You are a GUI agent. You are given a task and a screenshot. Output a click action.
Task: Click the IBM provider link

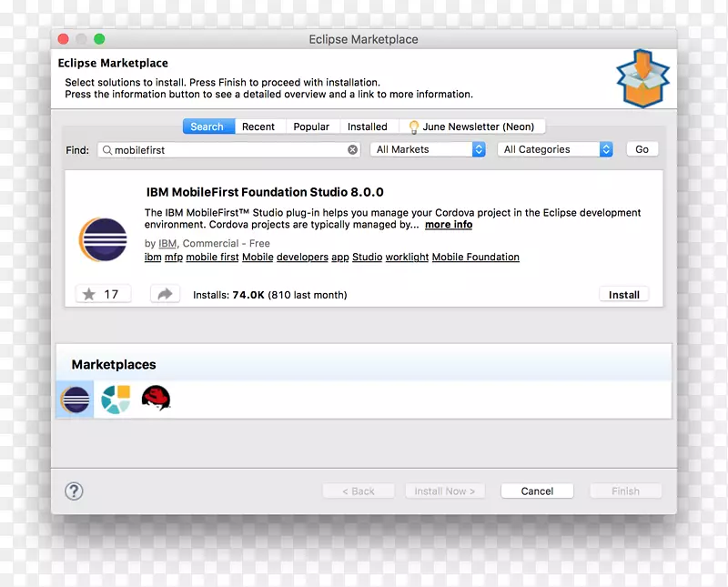point(167,244)
